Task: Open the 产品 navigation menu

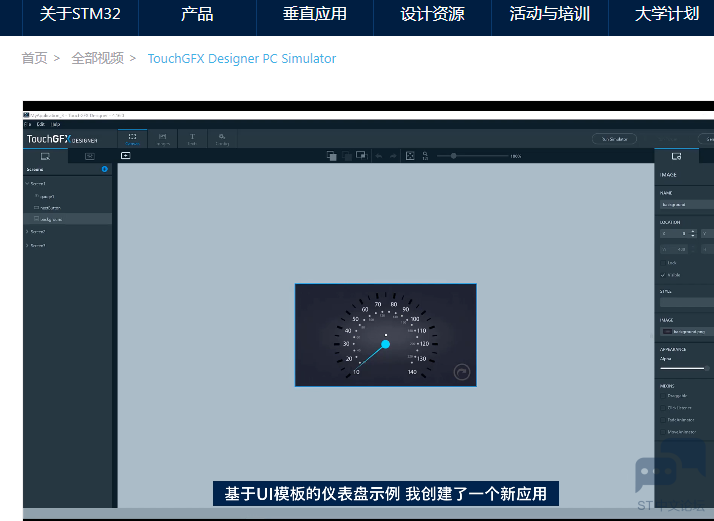Action: coord(197,14)
